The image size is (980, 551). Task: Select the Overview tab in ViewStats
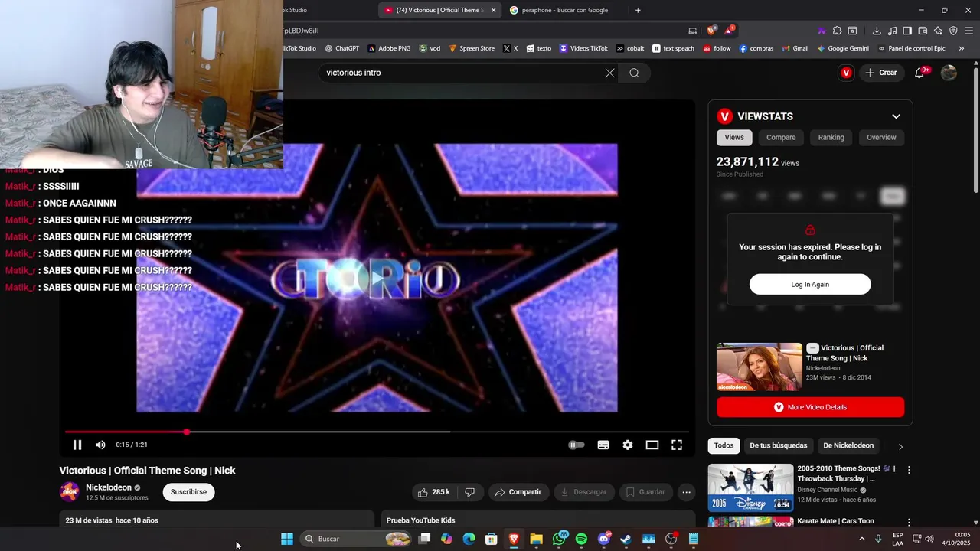coord(881,137)
